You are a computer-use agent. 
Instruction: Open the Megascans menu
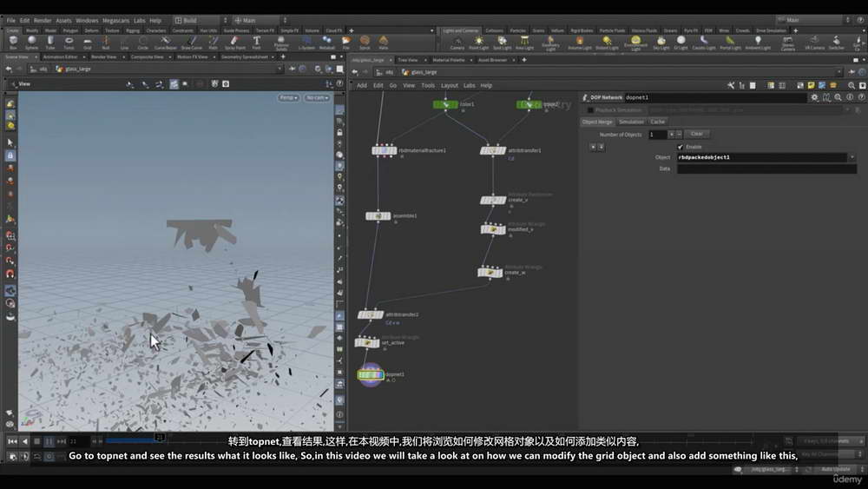click(115, 20)
